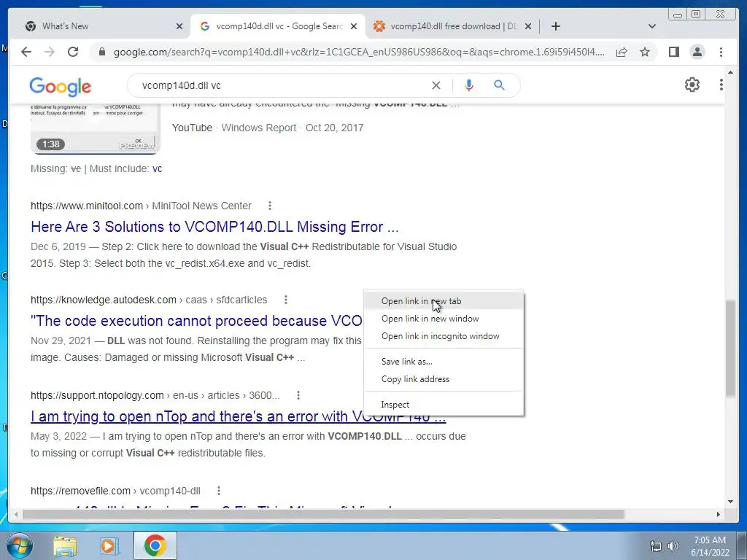
Task: Click the horizontal scrollbar right arrow
Action: pyautogui.click(x=719, y=514)
